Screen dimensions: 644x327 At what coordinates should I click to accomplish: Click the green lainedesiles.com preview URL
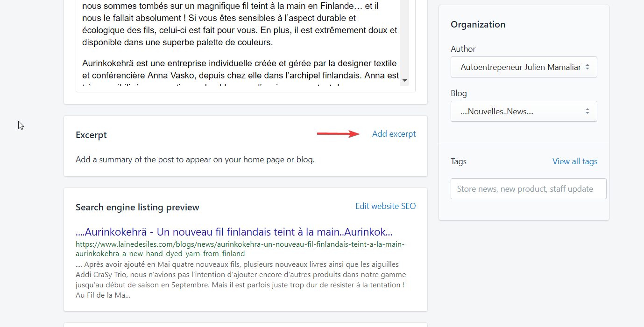tap(240, 249)
